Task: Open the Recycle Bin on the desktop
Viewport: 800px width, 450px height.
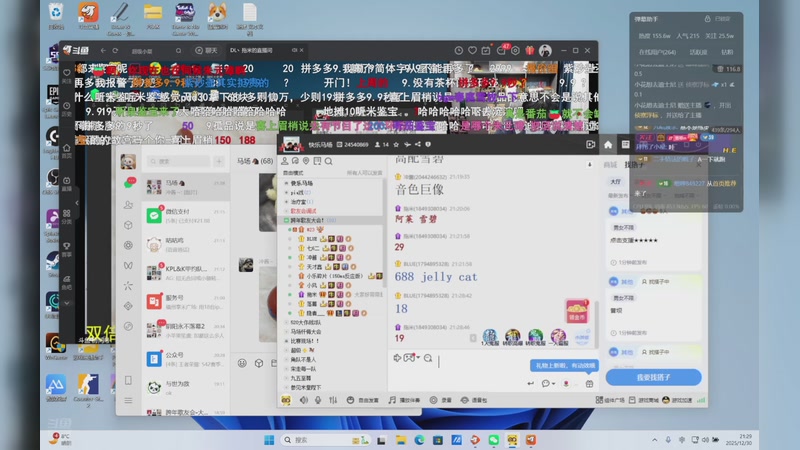Action: click(56, 16)
